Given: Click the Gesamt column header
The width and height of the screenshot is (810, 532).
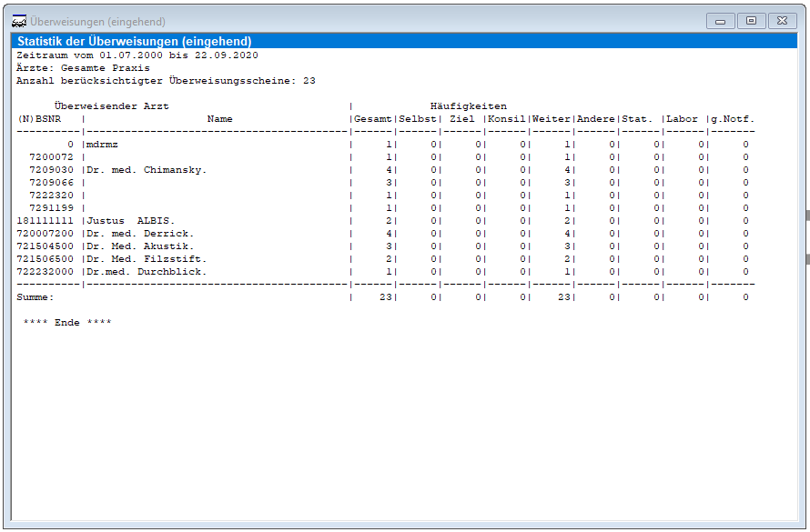Looking at the screenshot, I should click(x=373, y=119).
